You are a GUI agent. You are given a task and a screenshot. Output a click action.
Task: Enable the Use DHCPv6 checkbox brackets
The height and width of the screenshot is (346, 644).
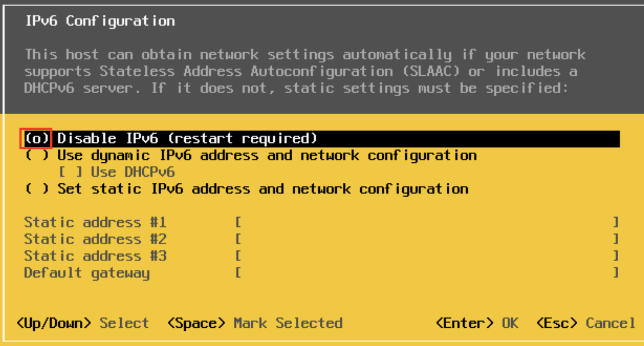(71, 173)
